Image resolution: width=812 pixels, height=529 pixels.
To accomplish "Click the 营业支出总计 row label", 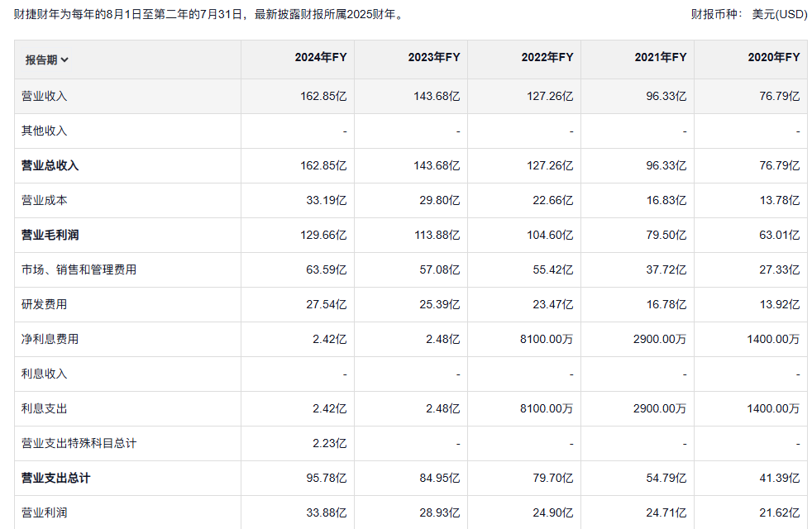I will point(55,478).
